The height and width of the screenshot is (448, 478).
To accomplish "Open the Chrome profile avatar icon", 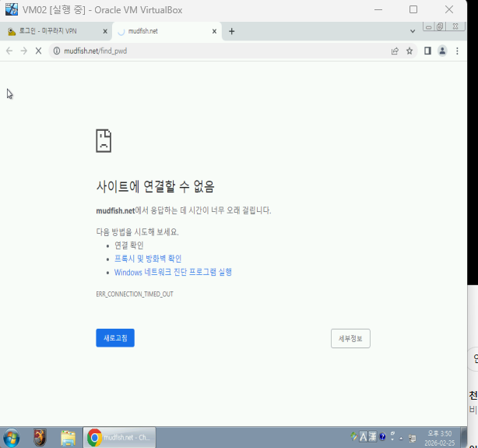I will [x=442, y=51].
